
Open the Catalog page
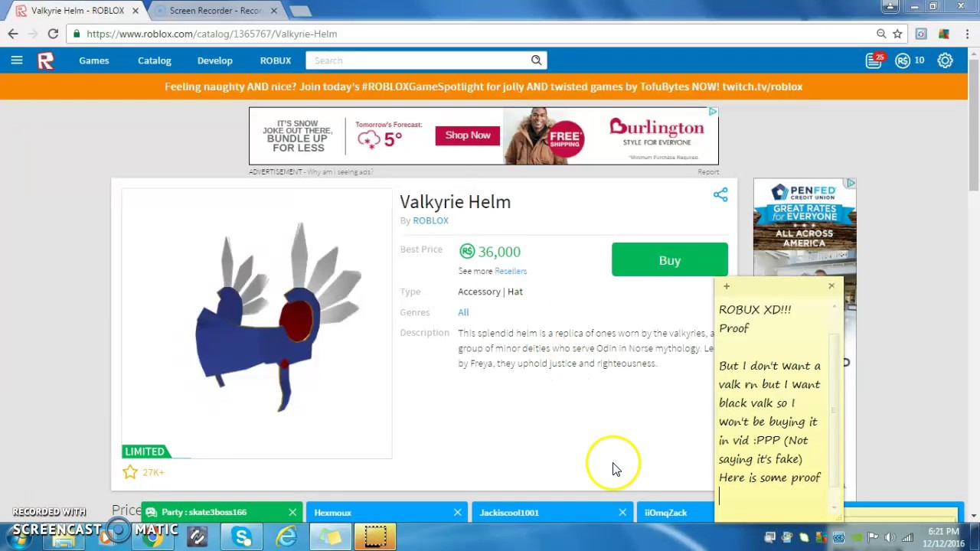pyautogui.click(x=155, y=60)
